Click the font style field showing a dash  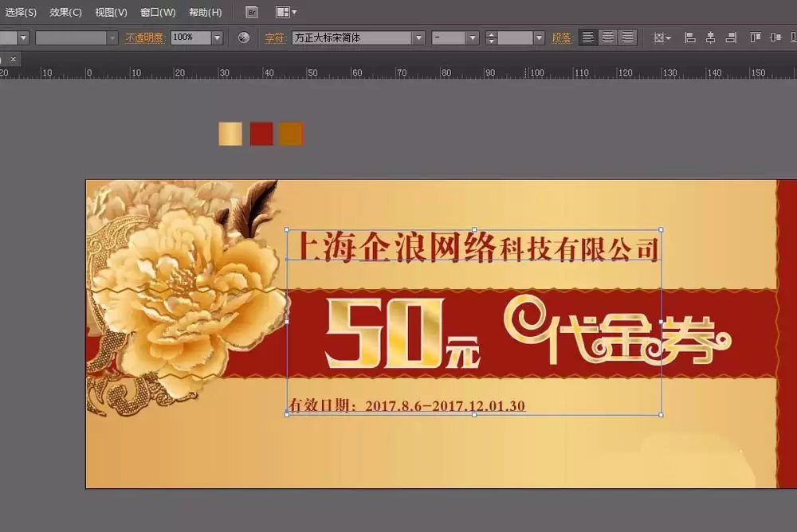448,37
